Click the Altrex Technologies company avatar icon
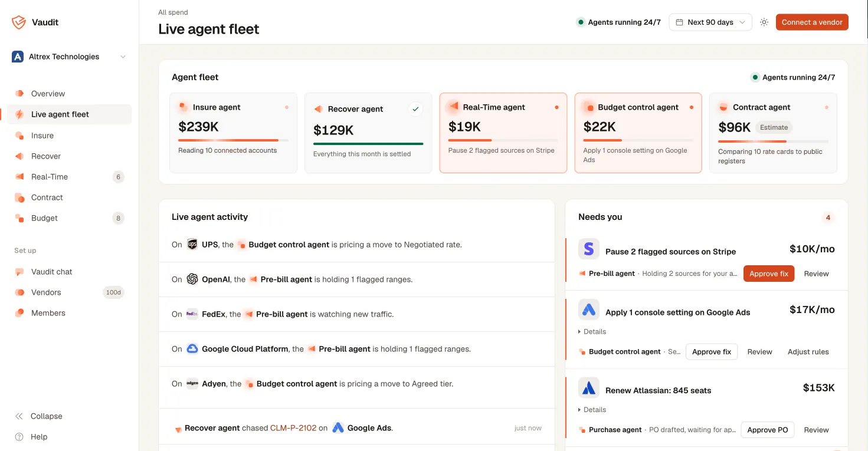868x451 pixels. pos(18,57)
